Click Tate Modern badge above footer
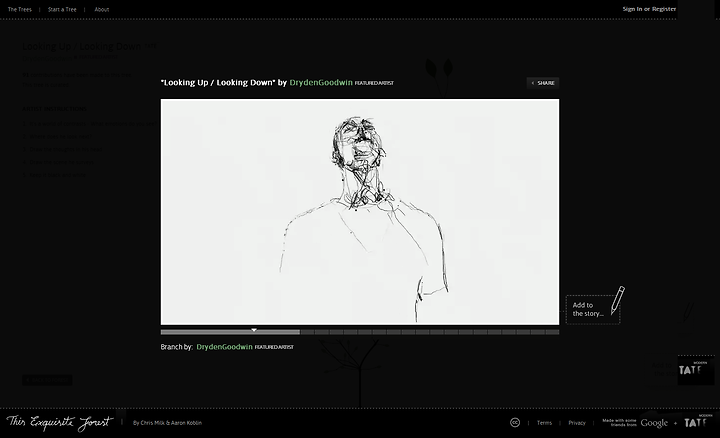Image resolution: width=720 pixels, height=438 pixels. [696, 370]
